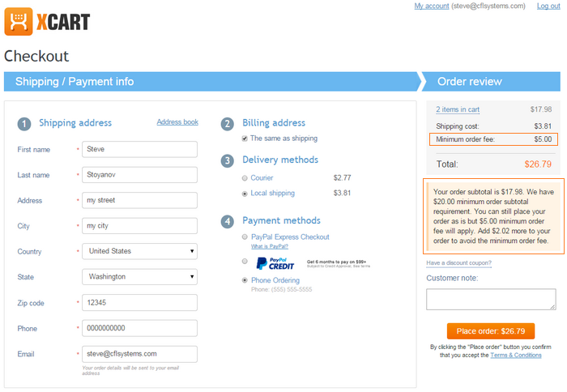This screenshot has width=567, height=392.
Task: Choose the PayPal Credit radio button
Action: click(x=245, y=261)
